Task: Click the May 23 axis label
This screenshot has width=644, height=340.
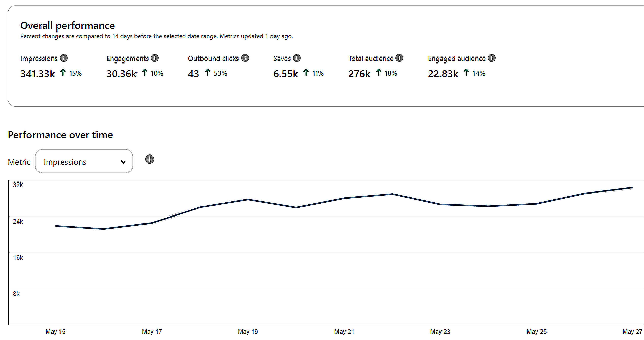Action: click(x=440, y=332)
